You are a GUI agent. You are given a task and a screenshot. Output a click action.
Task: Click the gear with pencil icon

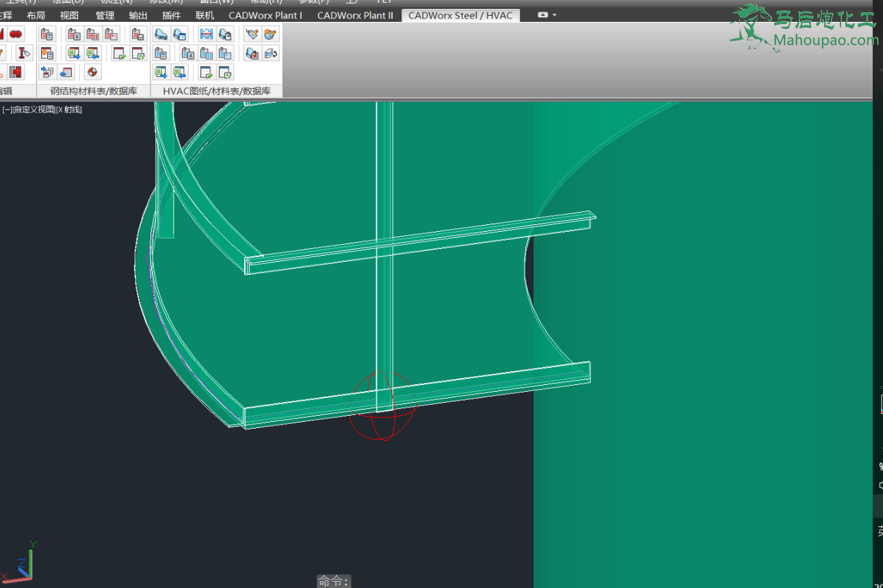(270, 34)
